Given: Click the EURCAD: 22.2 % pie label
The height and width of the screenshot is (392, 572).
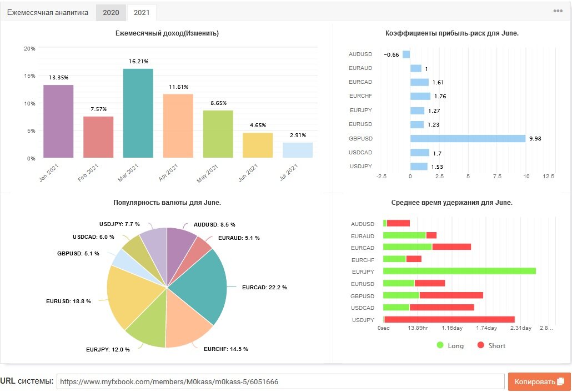Looking at the screenshot, I should click(x=264, y=288).
